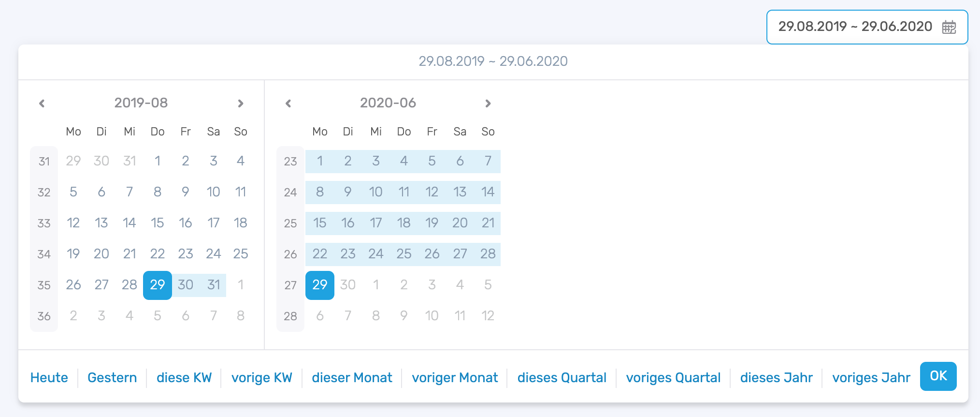Click the left arrow on the 2019-08 calendar

pos(42,103)
